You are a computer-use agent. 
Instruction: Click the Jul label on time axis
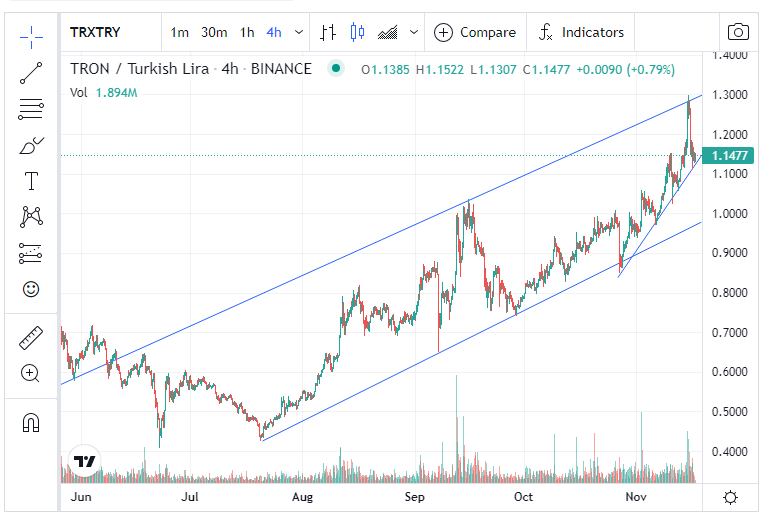click(189, 497)
